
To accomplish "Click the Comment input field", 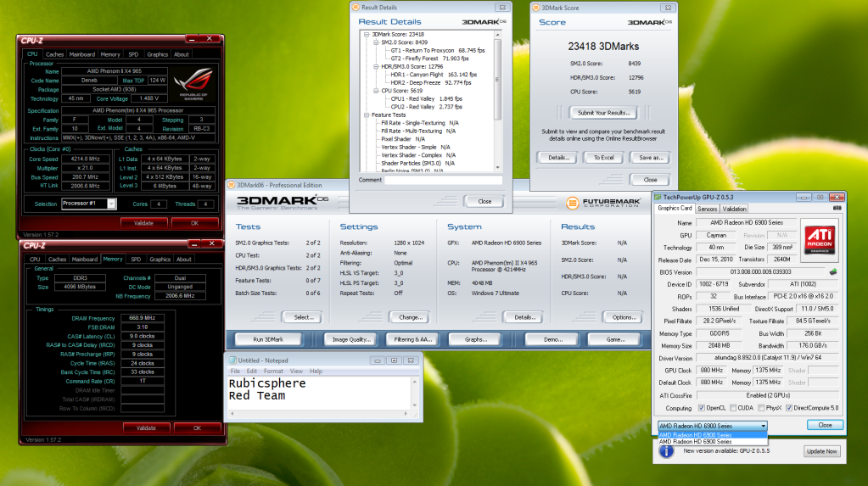I will tap(444, 180).
